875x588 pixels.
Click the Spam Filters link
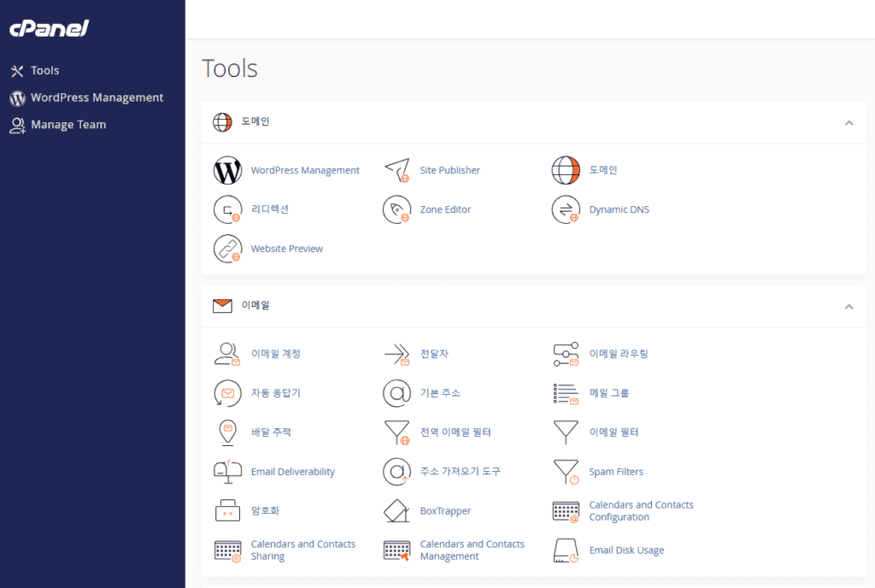pyautogui.click(x=616, y=472)
